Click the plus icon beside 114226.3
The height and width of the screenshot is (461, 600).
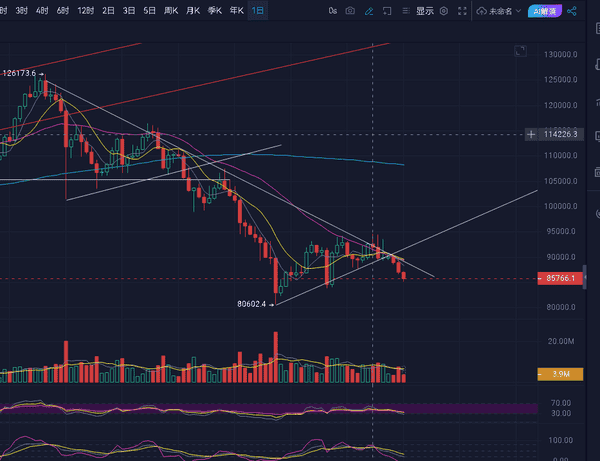(529, 133)
